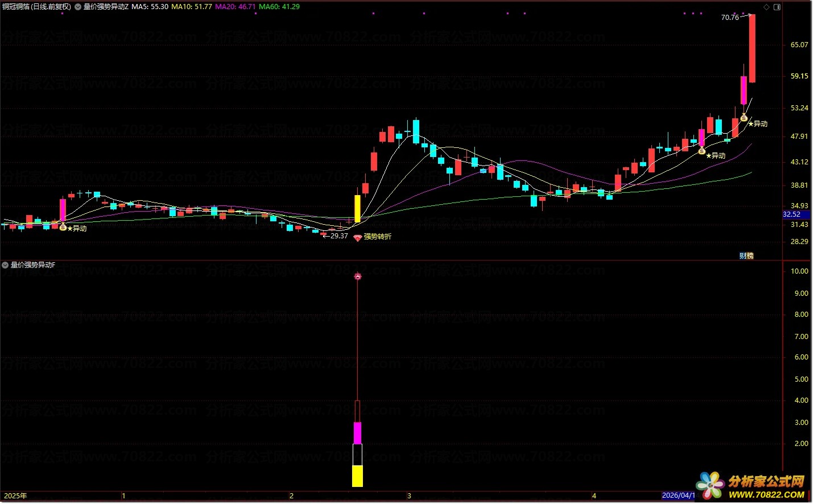Click the diamond marker icon at chart top
The height and width of the screenshot is (504, 814).
click(x=766, y=7)
